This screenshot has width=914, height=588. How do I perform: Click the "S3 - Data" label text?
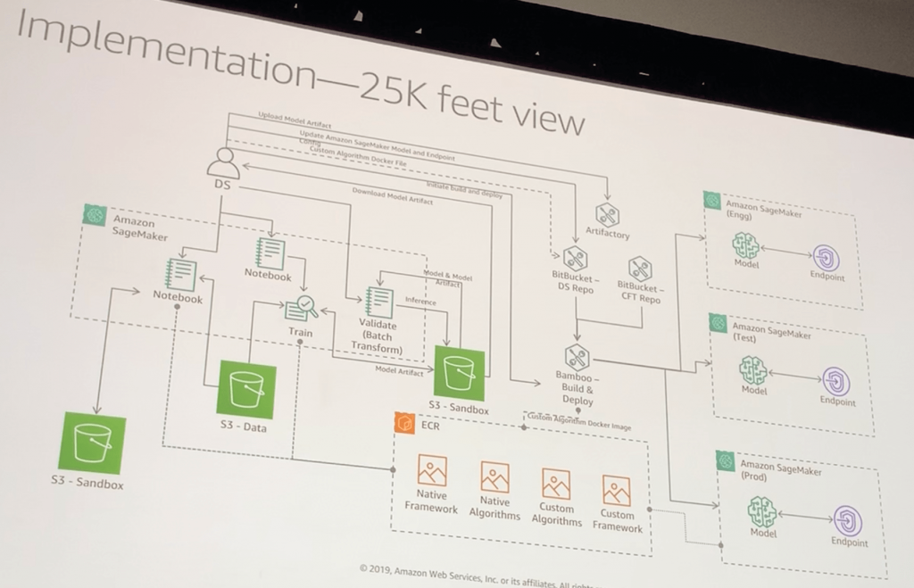point(244,426)
